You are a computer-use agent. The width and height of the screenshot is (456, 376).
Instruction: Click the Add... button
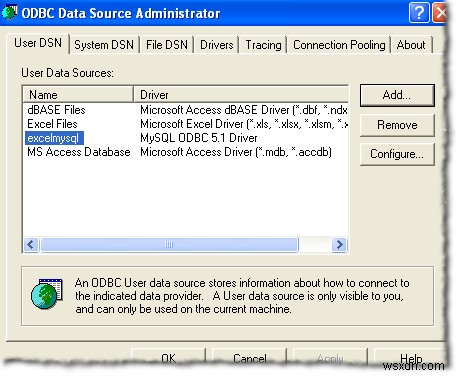tap(397, 95)
